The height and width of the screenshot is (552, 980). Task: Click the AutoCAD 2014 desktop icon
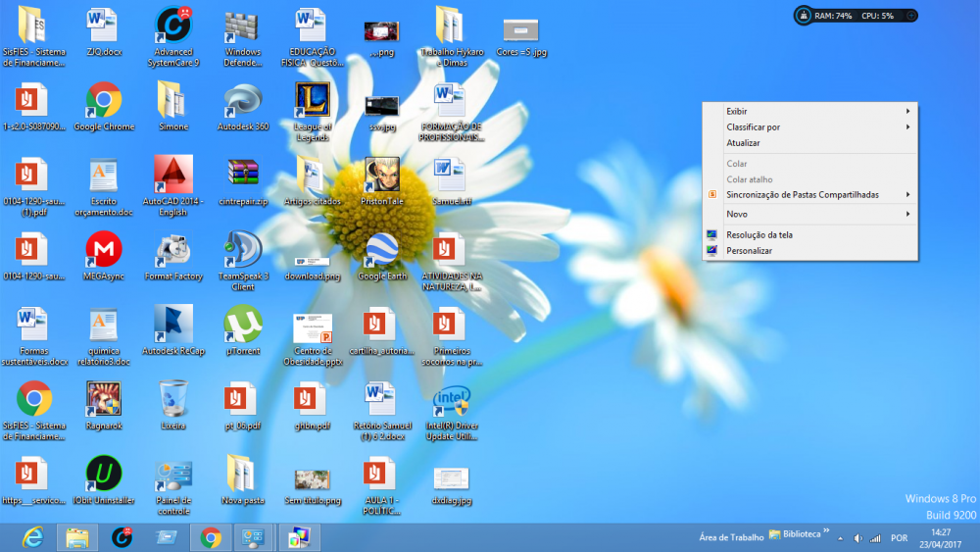click(x=173, y=176)
